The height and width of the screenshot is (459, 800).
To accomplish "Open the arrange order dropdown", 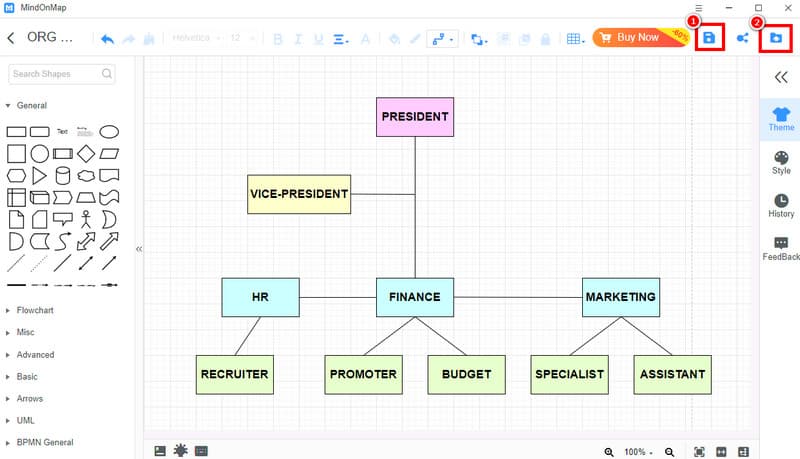I will (479, 39).
